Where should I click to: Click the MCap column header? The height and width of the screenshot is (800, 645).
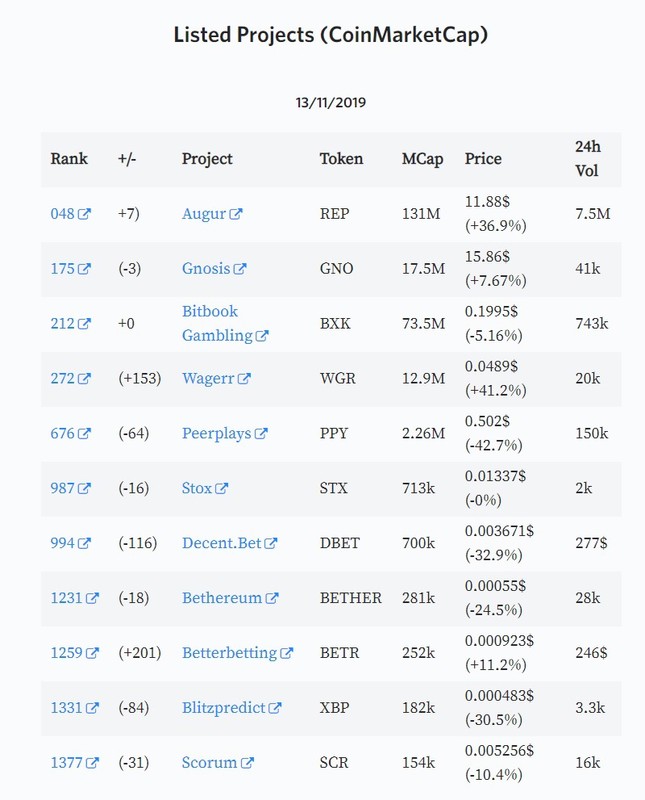tap(423, 159)
